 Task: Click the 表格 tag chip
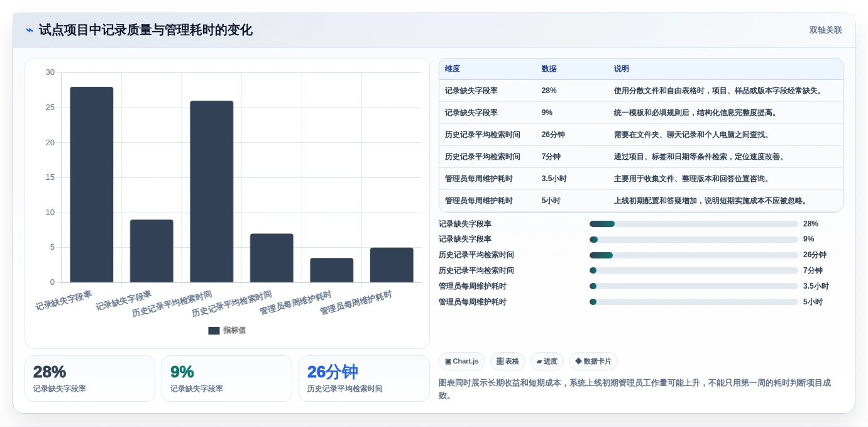[x=508, y=361]
